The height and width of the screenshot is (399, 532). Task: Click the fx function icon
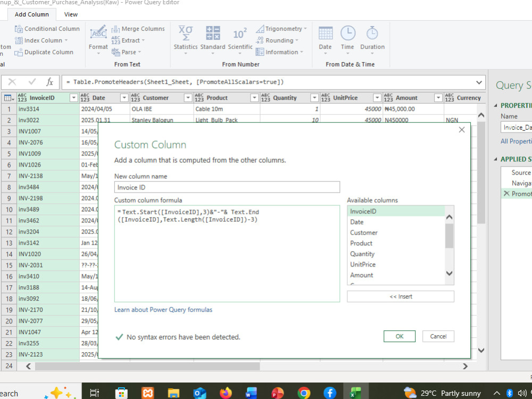(49, 82)
